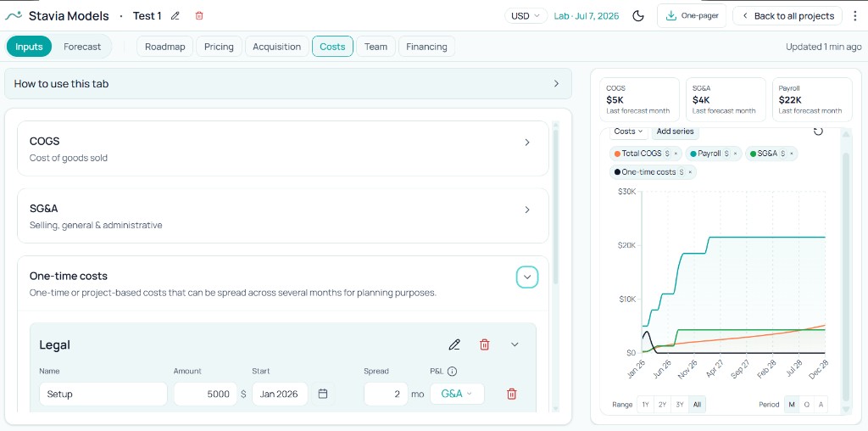Toggle dark mode moon icon

point(638,16)
